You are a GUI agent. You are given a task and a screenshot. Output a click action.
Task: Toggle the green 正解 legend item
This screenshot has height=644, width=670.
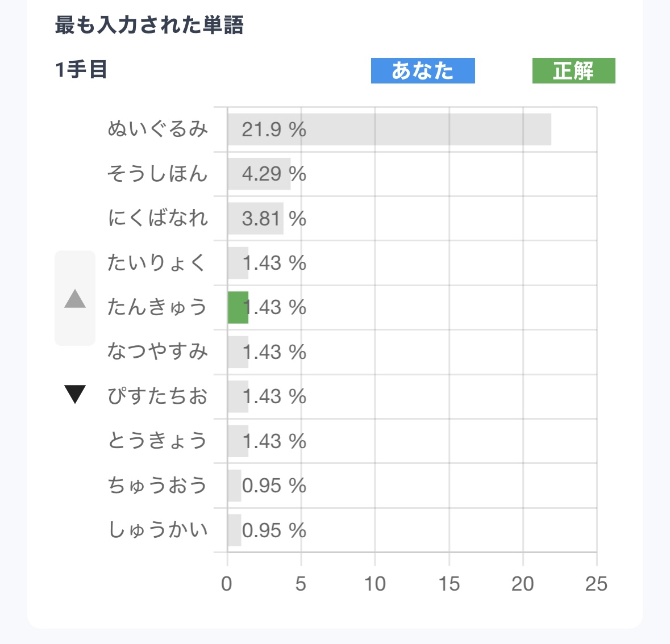click(573, 71)
